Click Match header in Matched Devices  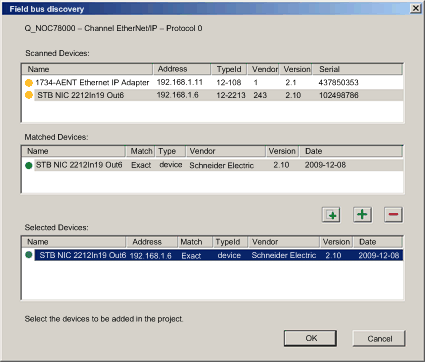tap(140, 151)
